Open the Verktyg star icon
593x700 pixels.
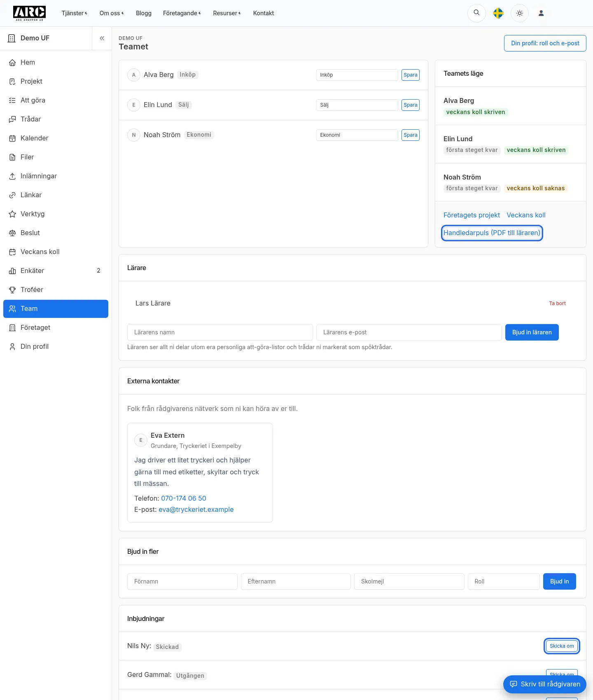pos(12,214)
